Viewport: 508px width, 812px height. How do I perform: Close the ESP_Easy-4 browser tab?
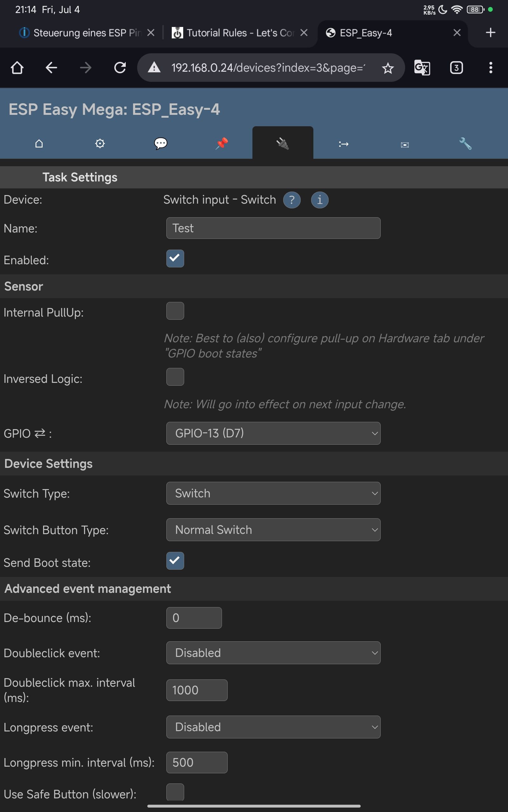tap(457, 33)
